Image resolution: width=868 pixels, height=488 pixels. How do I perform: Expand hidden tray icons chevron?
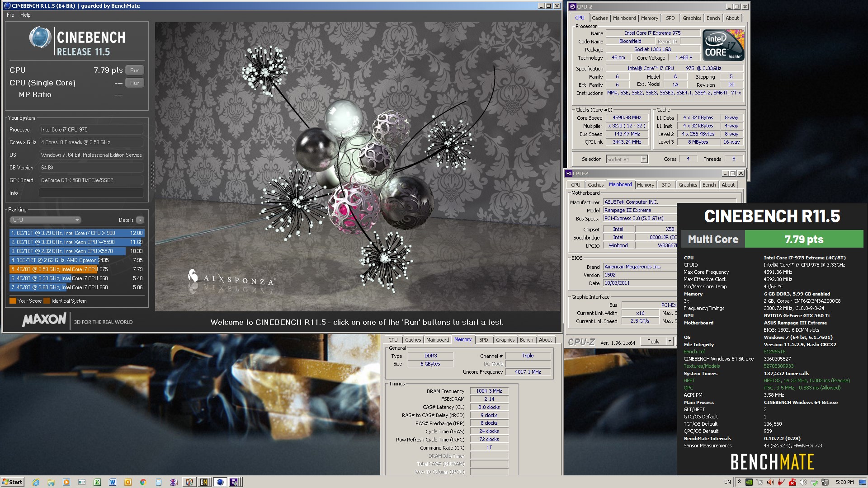pyautogui.click(x=739, y=482)
